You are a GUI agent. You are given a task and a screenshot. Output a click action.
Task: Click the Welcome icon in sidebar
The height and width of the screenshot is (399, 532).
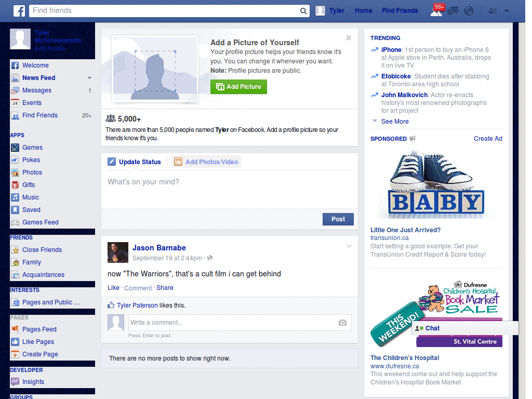tap(15, 65)
